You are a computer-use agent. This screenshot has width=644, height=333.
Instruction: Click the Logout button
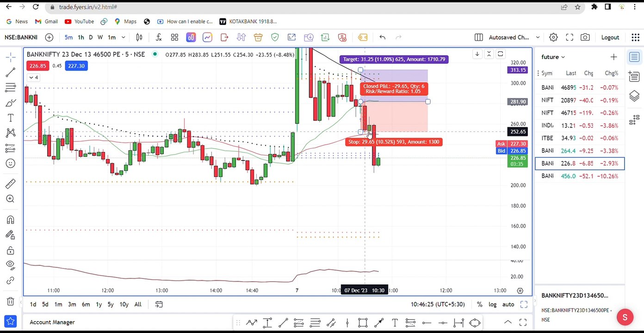[610, 37]
